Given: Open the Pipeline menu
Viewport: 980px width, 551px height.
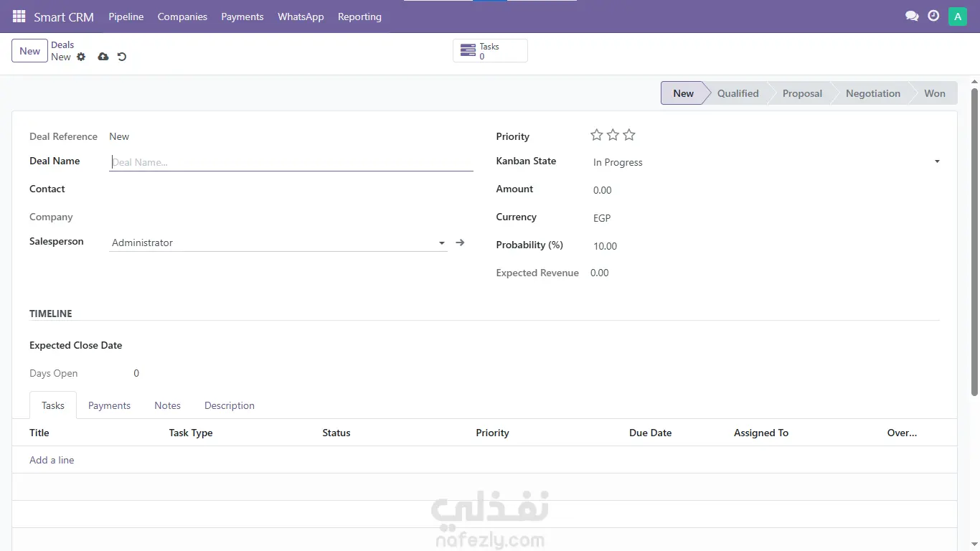Looking at the screenshot, I should 126,17.
